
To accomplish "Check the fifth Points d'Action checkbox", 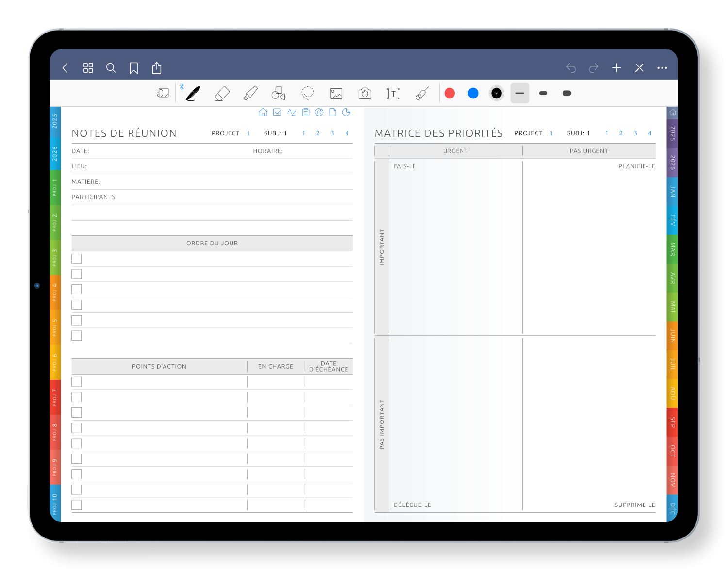I will tap(77, 443).
